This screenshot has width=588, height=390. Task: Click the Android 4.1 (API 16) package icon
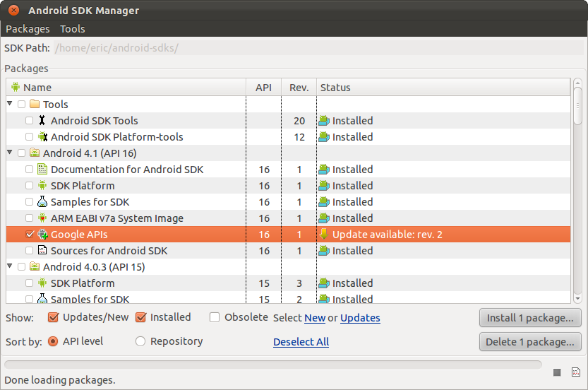point(35,153)
